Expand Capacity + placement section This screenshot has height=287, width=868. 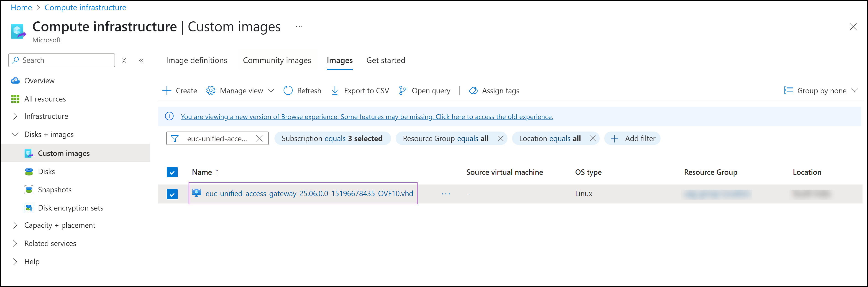click(x=15, y=225)
